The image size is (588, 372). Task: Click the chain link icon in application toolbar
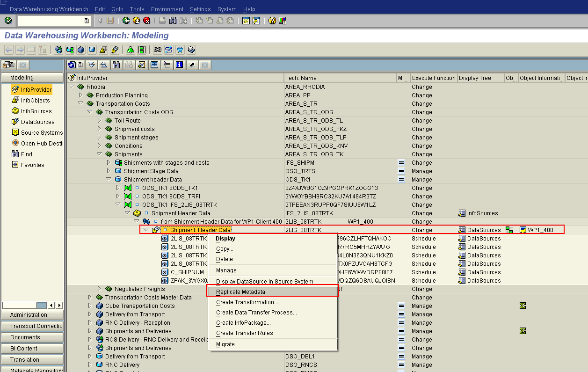click(x=158, y=50)
